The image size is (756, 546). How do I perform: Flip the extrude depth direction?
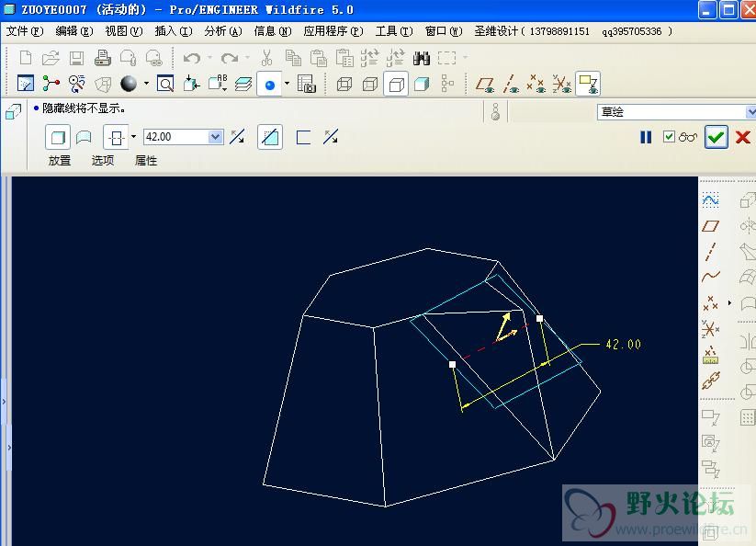click(237, 138)
